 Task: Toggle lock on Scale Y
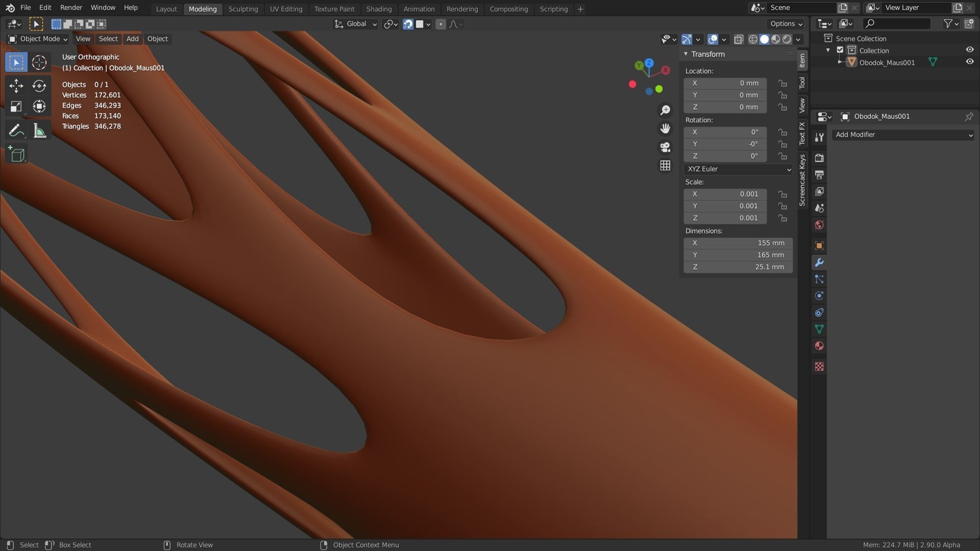782,206
